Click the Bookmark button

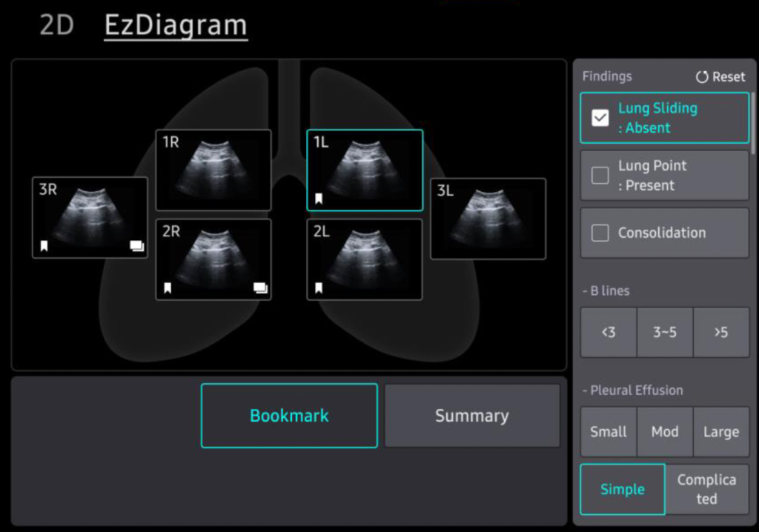point(290,416)
